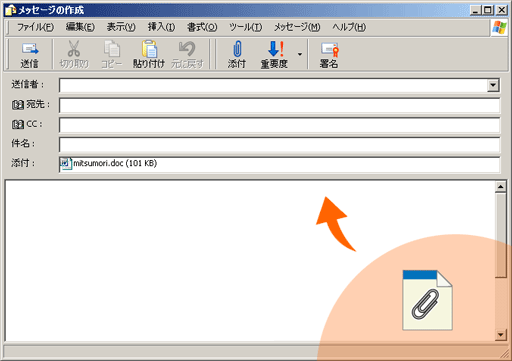Open the 送信者 sender dropdown
The height and width of the screenshot is (361, 512).
click(x=493, y=85)
